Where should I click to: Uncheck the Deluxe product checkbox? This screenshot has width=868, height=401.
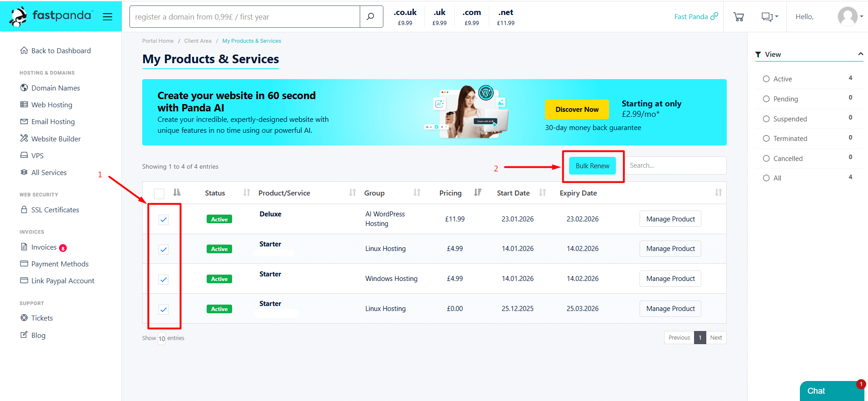(164, 220)
